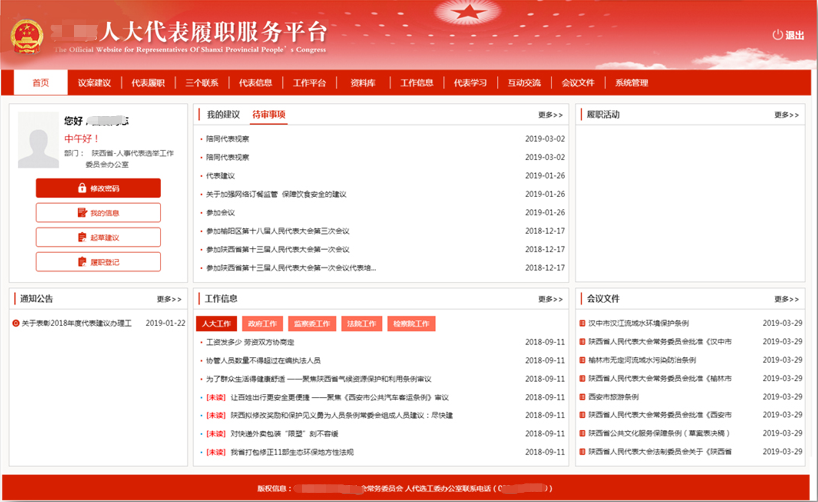Select the 政府工作 category tab

click(x=262, y=324)
